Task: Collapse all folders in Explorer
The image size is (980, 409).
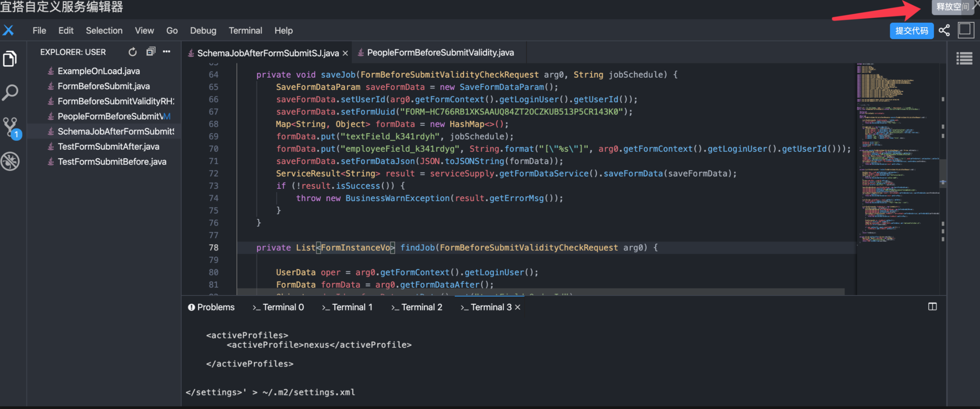Action: (151, 51)
